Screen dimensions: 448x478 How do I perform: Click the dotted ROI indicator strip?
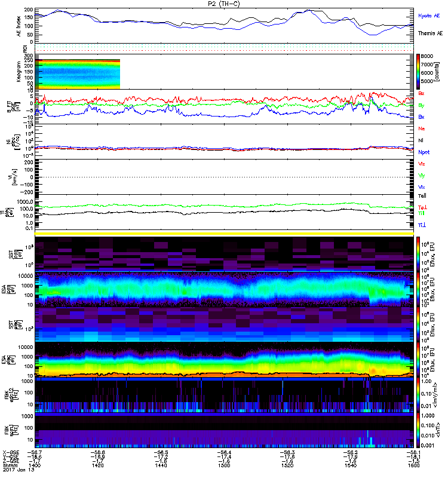225,47
